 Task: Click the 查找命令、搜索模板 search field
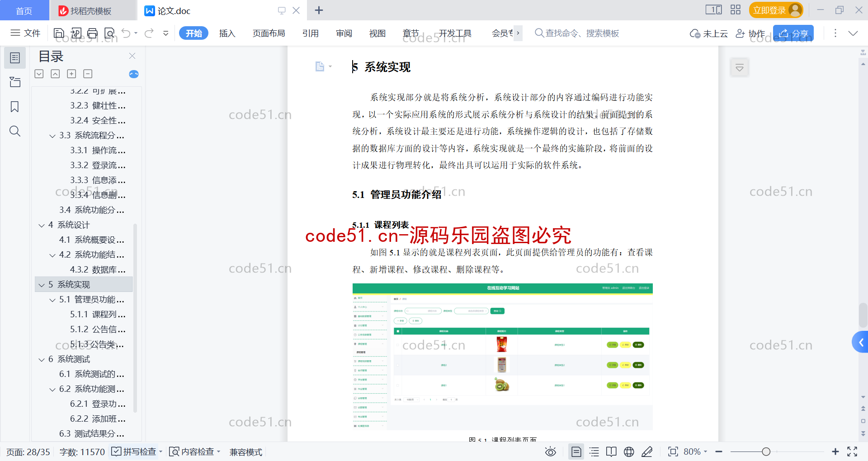577,33
